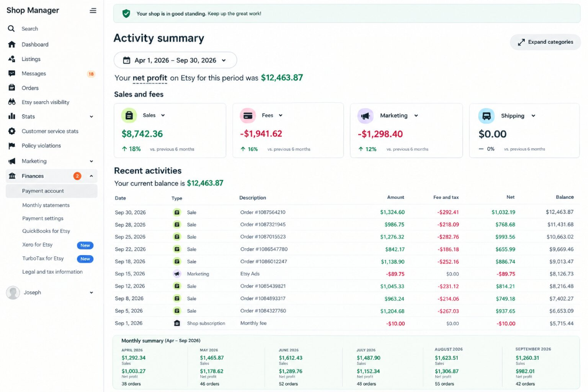The height and width of the screenshot is (392, 588).
Task: Click the Search magnifier icon
Action: pyautogui.click(x=11, y=29)
